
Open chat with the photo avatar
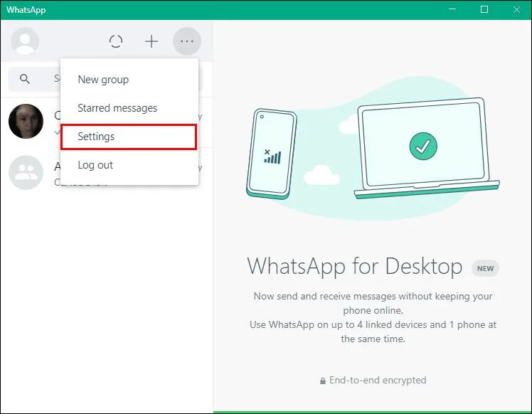tap(26, 121)
